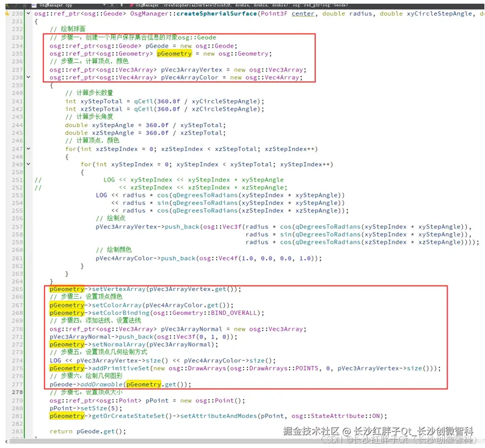Click line number 265 in the gutter
The image size is (485, 448).
pyautogui.click(x=17, y=289)
